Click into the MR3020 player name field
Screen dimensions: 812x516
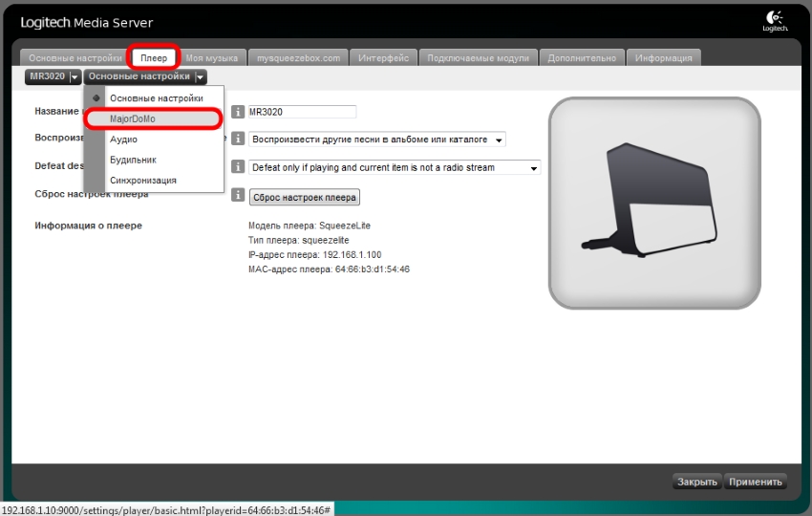tap(303, 112)
